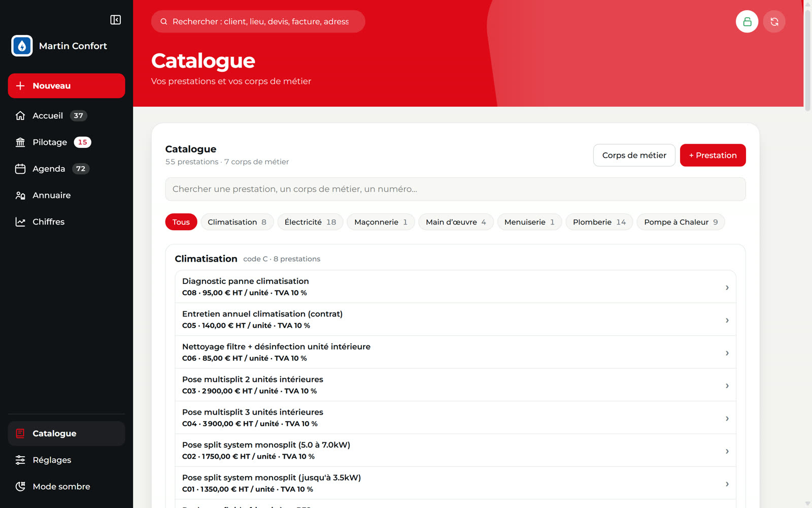812x508 pixels.
Task: Expand Pose multisplit 3 unités chevron
Action: (x=727, y=419)
